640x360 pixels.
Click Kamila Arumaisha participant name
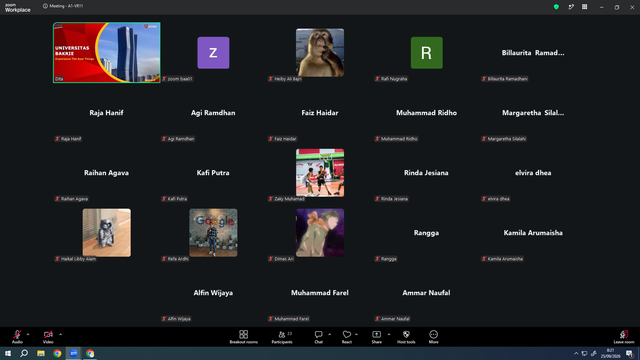pos(533,233)
